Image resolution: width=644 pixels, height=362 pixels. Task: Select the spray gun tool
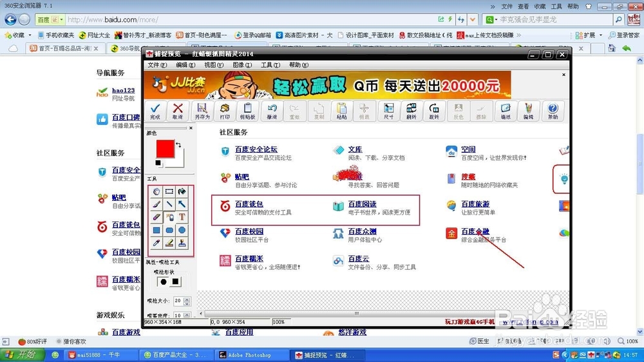pos(169,217)
